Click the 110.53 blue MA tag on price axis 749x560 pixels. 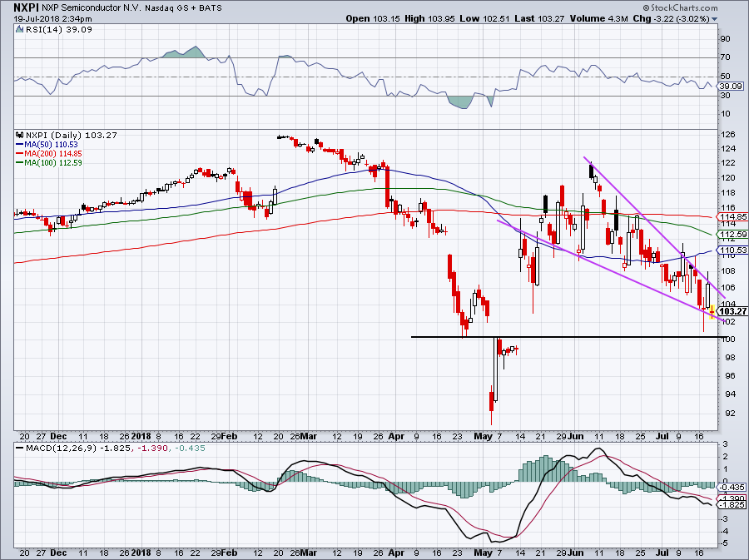tap(732, 250)
